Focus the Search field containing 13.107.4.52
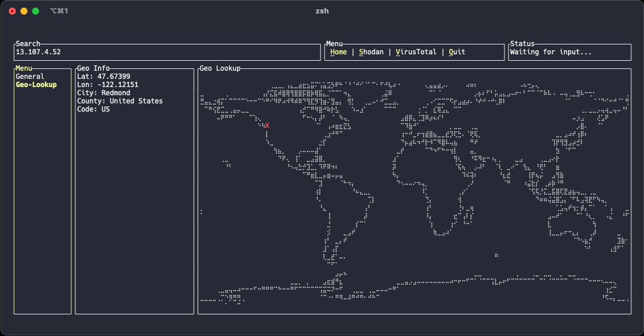Viewport: 644px width, 336px height. pyautogui.click(x=167, y=52)
